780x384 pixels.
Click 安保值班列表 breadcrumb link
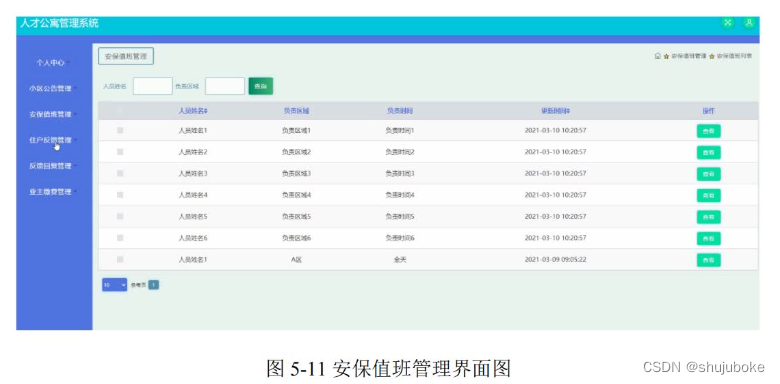pos(734,56)
